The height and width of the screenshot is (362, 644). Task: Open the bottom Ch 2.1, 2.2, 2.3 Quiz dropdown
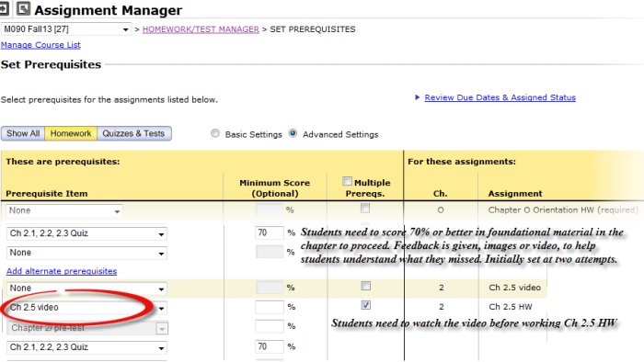86,347
